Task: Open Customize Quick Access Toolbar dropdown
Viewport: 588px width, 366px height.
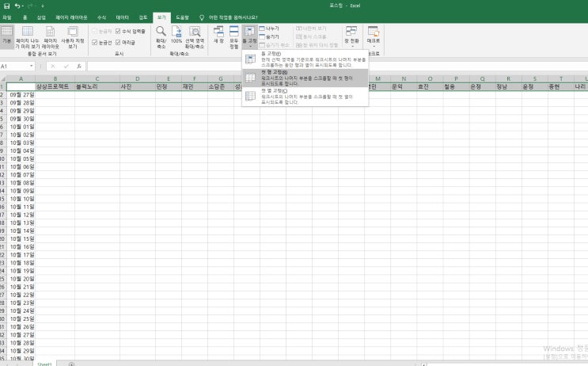Action: [43, 6]
